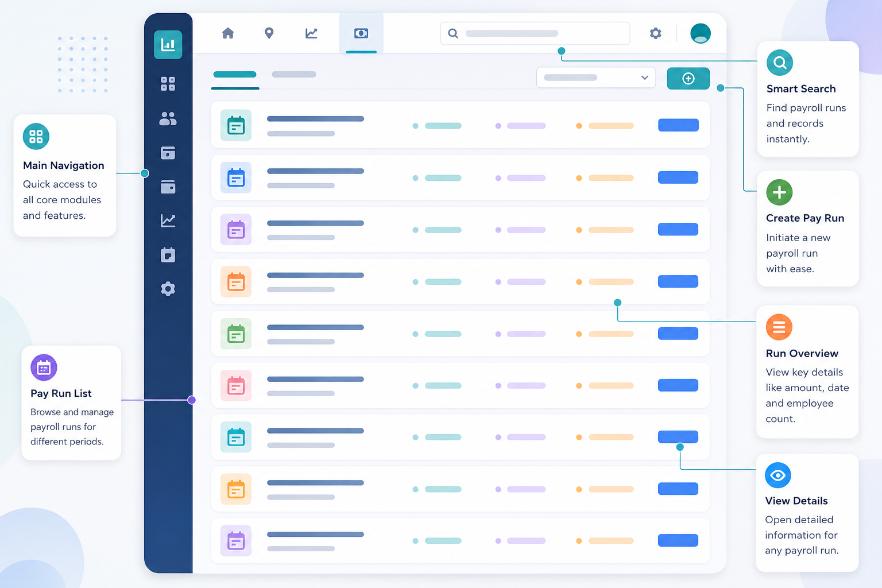The width and height of the screenshot is (882, 588).
Task: Click the orange calendar icon in the fourth row
Action: [236, 281]
